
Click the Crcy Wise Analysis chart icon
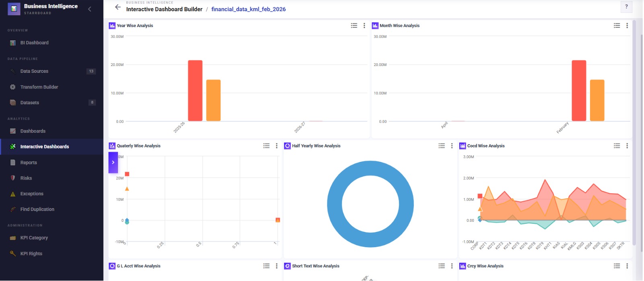tap(463, 266)
